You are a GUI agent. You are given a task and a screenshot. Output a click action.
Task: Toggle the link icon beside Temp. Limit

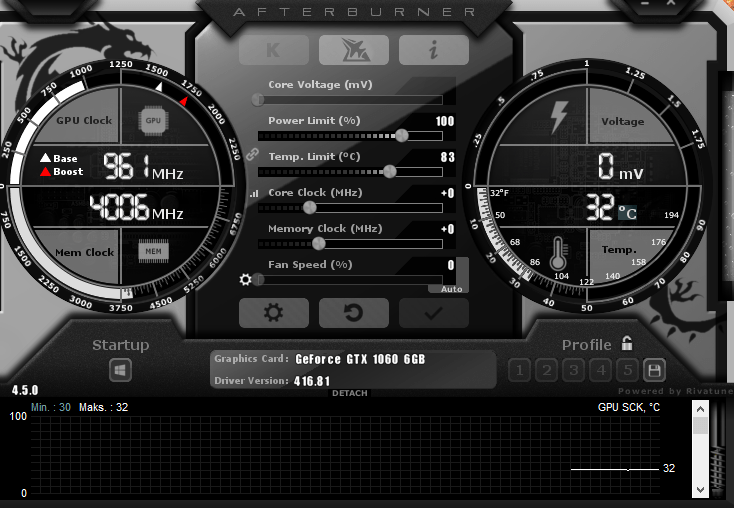point(252,155)
